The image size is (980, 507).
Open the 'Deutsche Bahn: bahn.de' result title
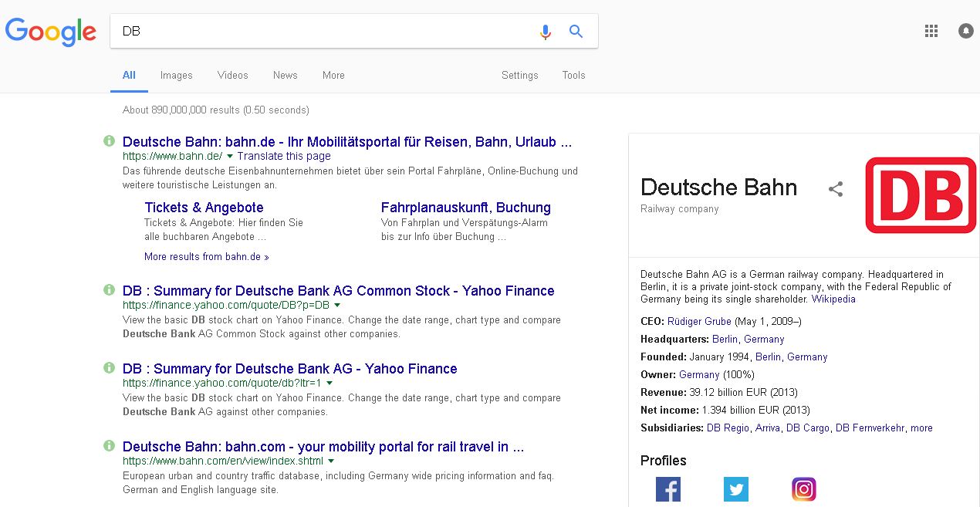347,142
